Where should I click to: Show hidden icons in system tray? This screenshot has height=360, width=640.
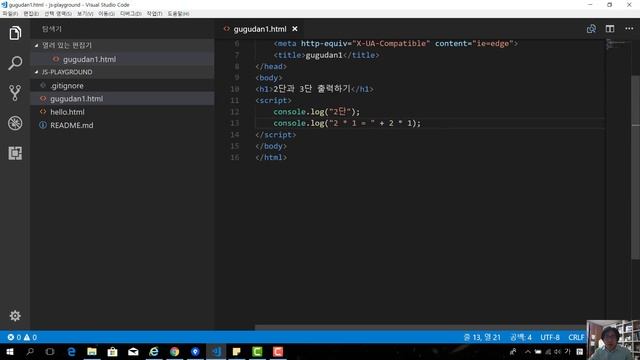pos(527,351)
